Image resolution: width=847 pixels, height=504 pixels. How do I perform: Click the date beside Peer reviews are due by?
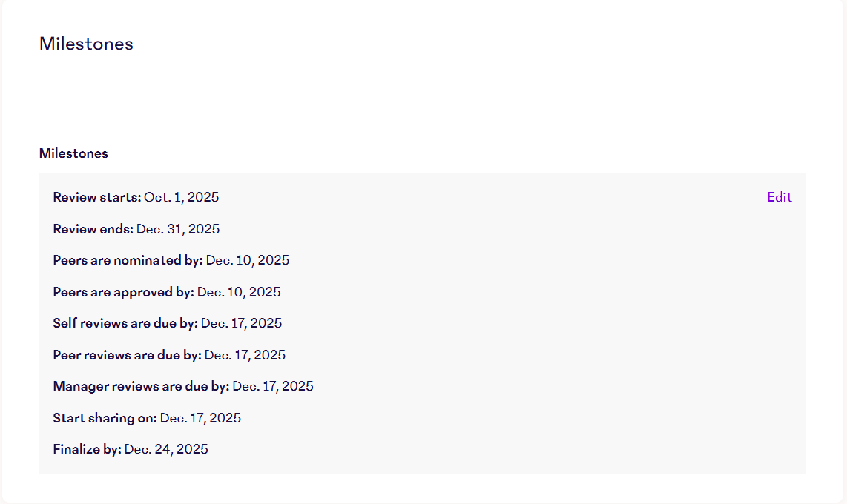point(245,355)
